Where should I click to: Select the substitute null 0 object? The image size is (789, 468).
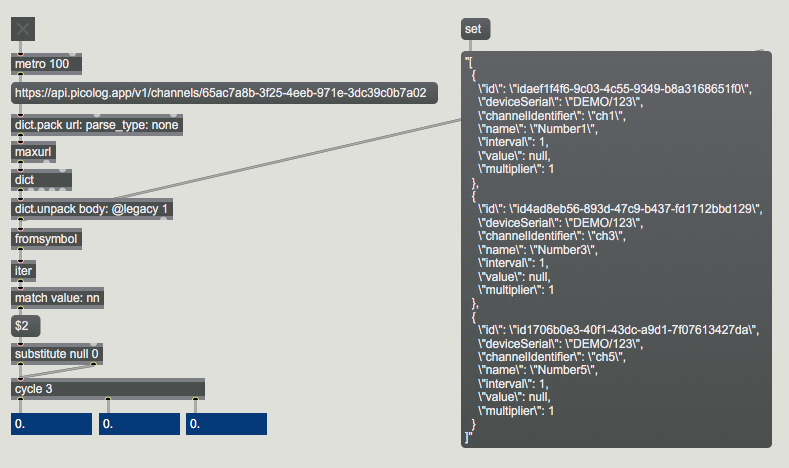[x=57, y=354]
